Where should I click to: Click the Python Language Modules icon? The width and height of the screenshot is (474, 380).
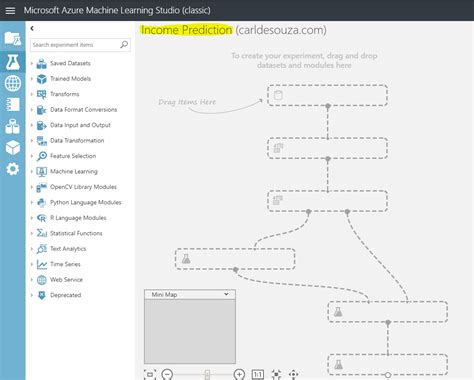coord(41,202)
